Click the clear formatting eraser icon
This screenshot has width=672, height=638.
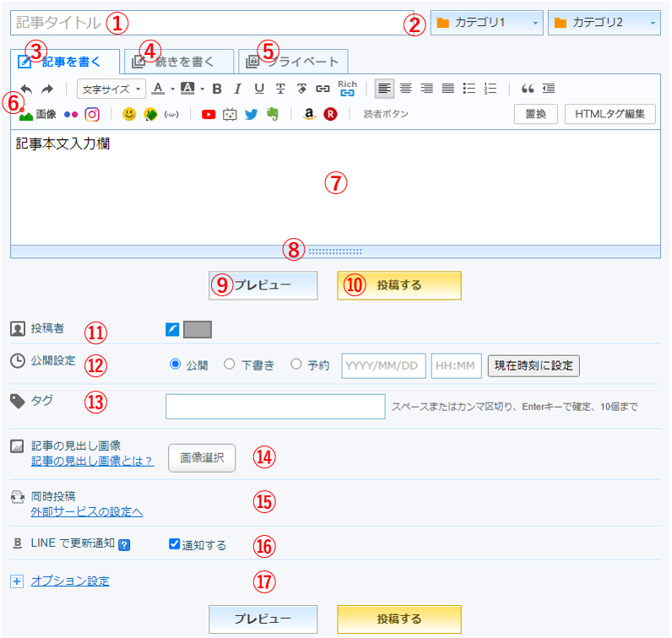pos(301,89)
